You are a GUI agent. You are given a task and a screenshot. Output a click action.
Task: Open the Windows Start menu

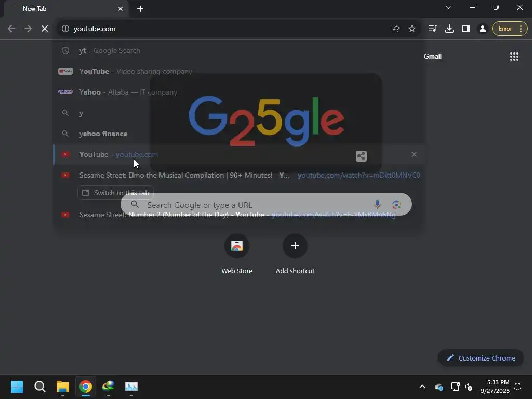pyautogui.click(x=17, y=387)
